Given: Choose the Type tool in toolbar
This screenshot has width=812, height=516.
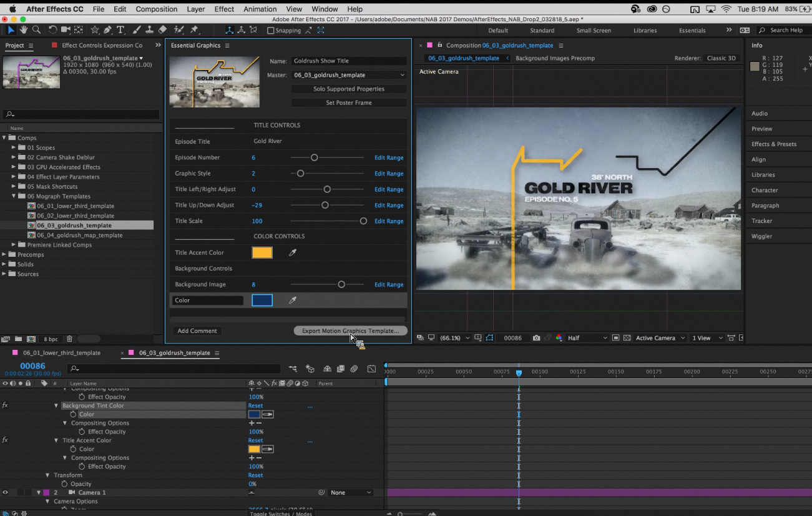Looking at the screenshot, I should (x=120, y=30).
